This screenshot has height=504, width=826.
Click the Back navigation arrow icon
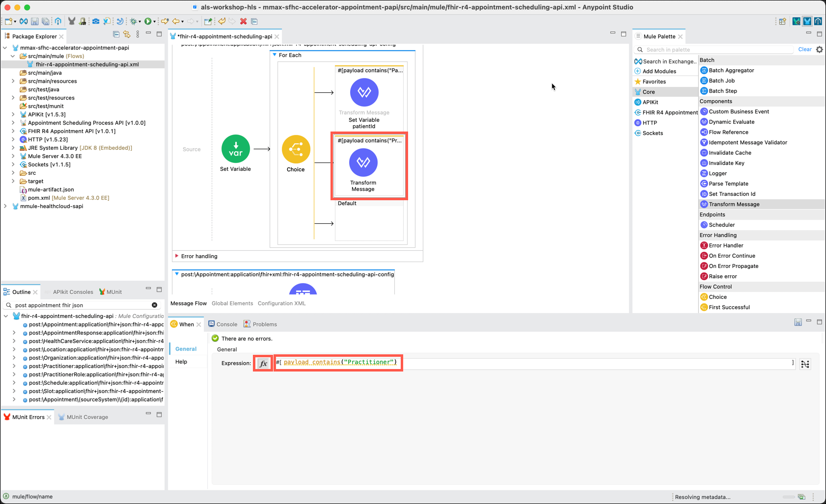tap(176, 21)
